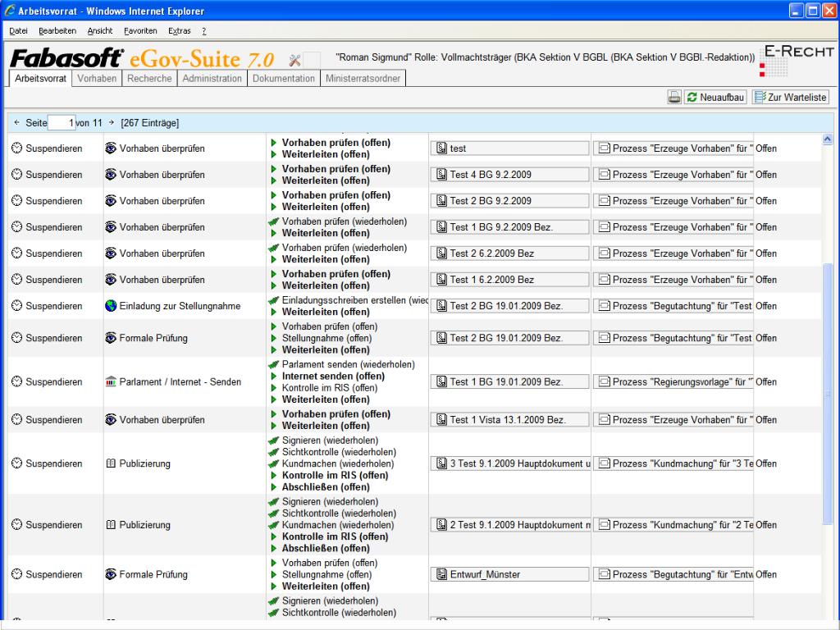Click the eye icon of Vorhaben überprüfen in the 'test' row
Viewport: 840px width, 630px height.
point(111,148)
